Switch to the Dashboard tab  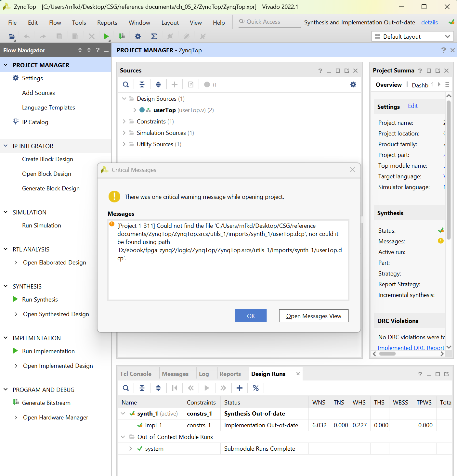tap(420, 85)
